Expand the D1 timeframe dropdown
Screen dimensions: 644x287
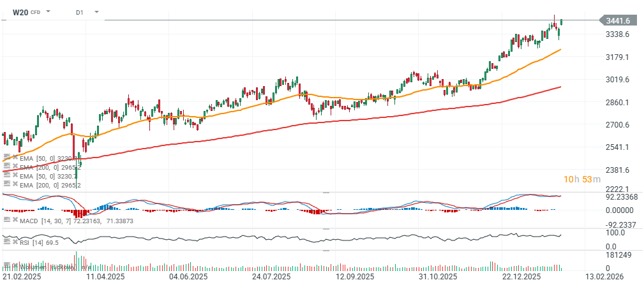[x=96, y=12]
